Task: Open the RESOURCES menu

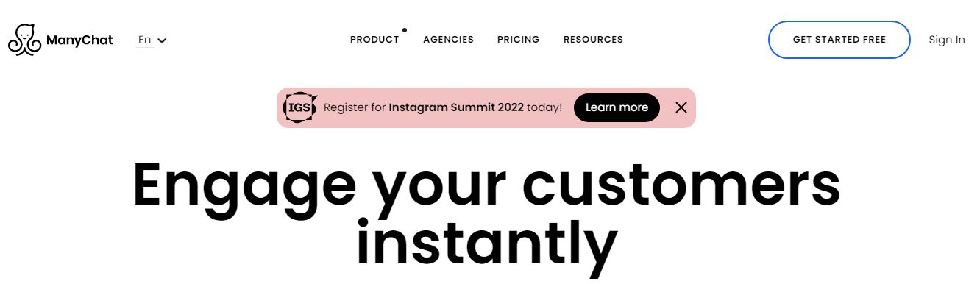Action: pyautogui.click(x=593, y=40)
